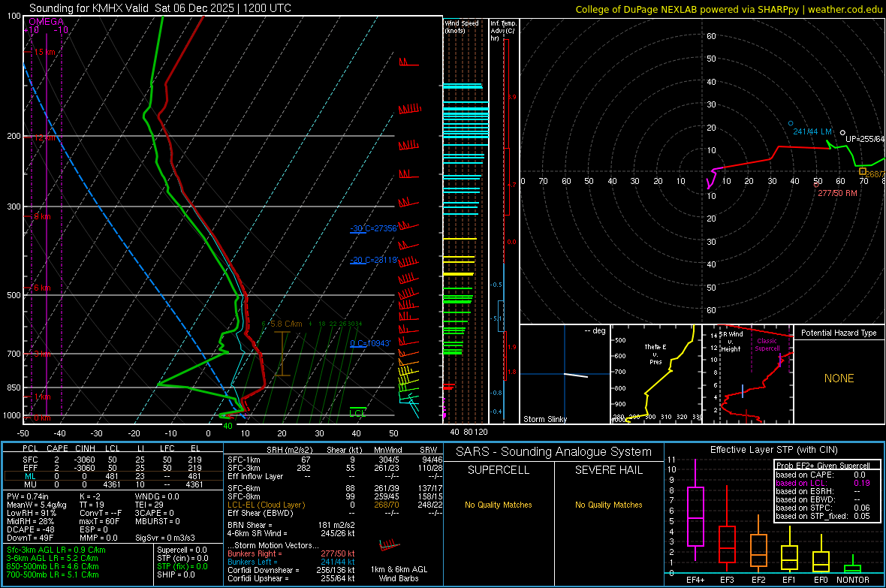
Task: Click the NONE hazard type text
Action: click(839, 378)
